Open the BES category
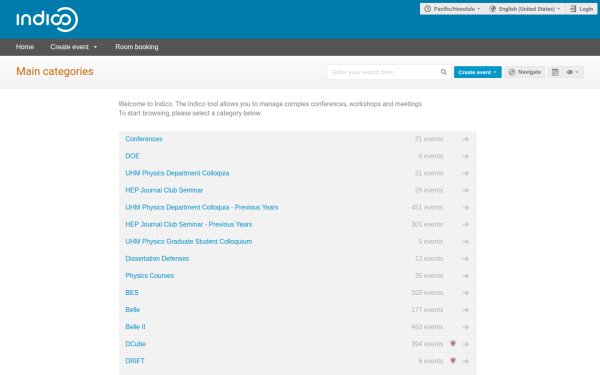Image resolution: width=600 pixels, height=375 pixels. click(x=132, y=293)
